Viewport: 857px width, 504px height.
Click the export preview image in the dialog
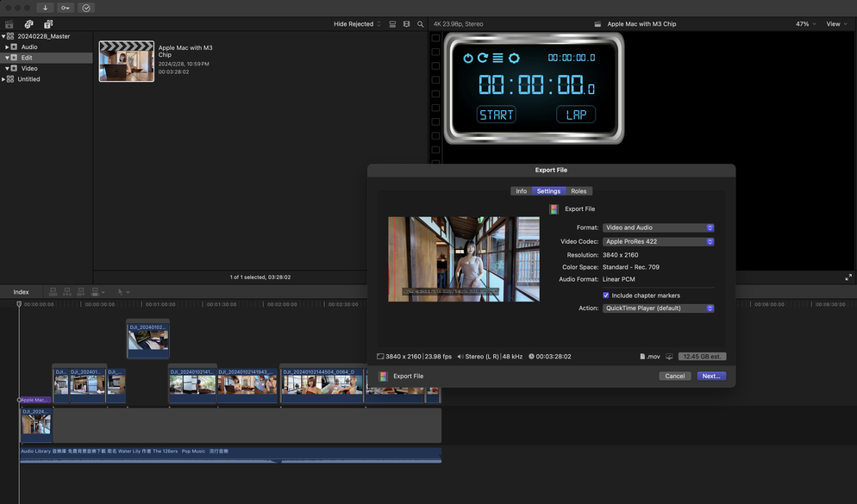click(x=464, y=258)
